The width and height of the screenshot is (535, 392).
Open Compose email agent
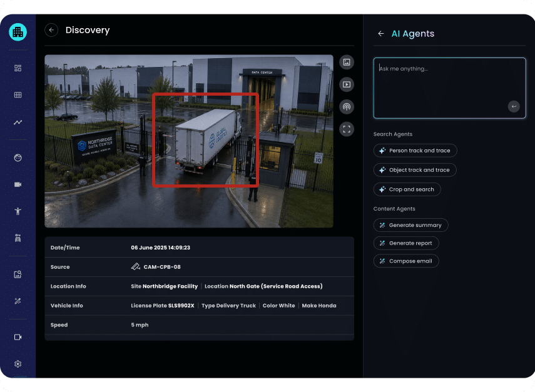tap(405, 261)
